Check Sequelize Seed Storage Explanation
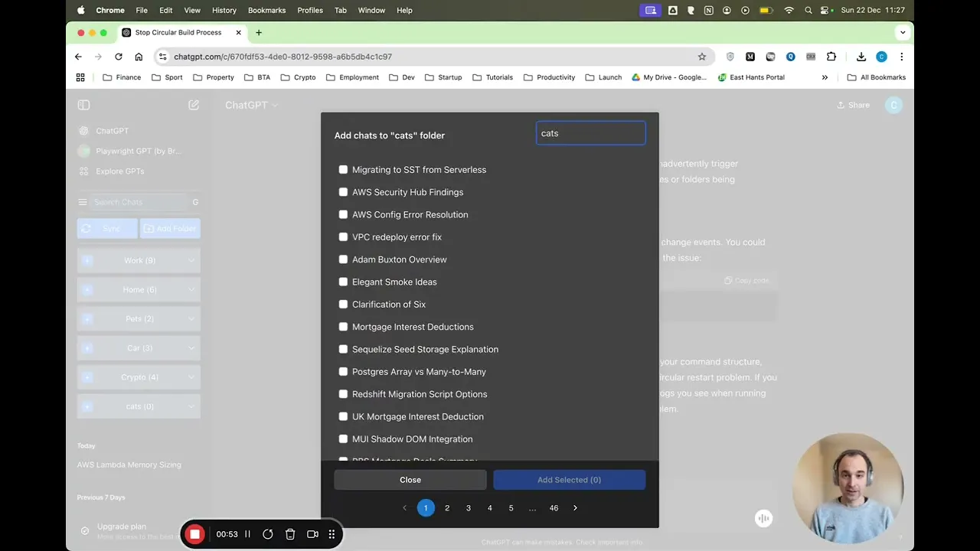 343,349
